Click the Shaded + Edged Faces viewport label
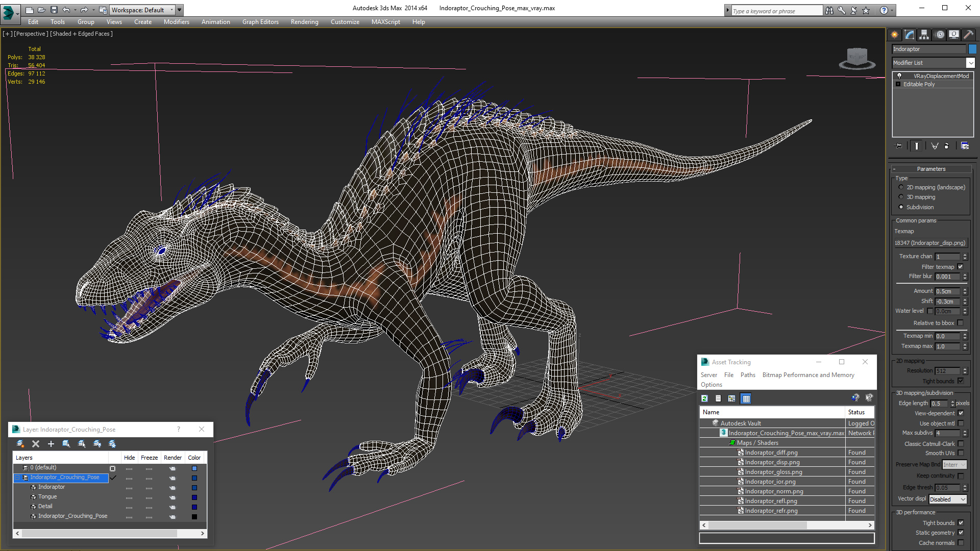The width and height of the screenshot is (980, 551). 82,34
